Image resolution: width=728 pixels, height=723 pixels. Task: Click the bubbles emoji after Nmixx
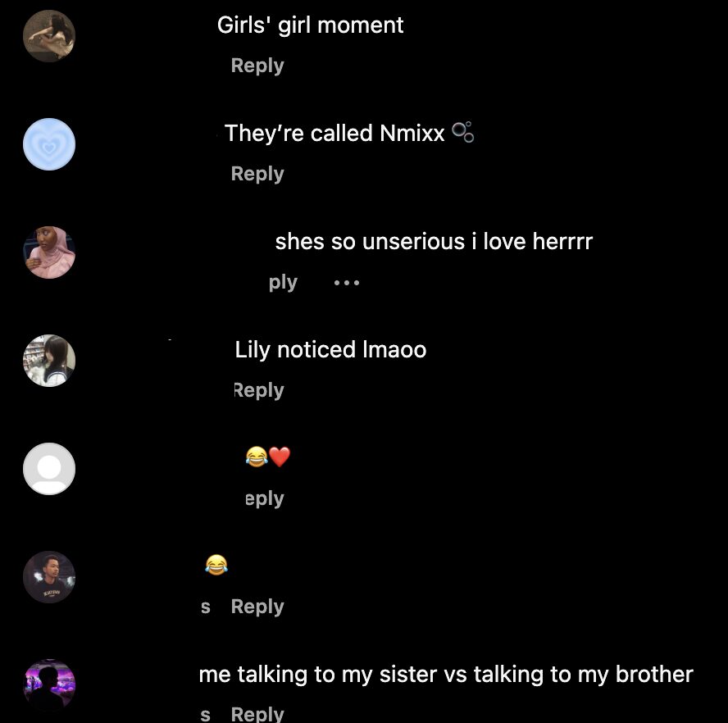click(x=462, y=132)
